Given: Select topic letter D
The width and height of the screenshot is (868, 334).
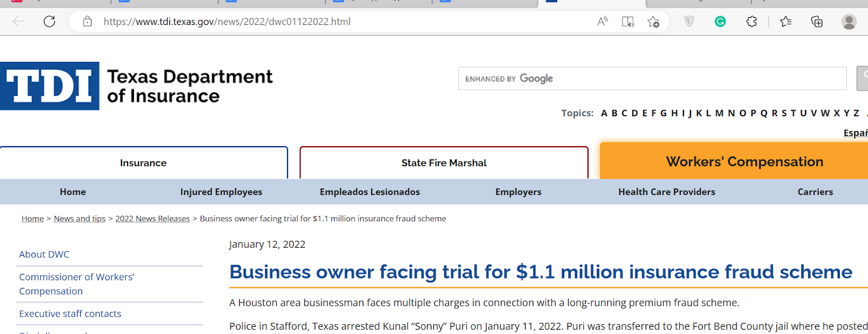Looking at the screenshot, I should (x=635, y=113).
